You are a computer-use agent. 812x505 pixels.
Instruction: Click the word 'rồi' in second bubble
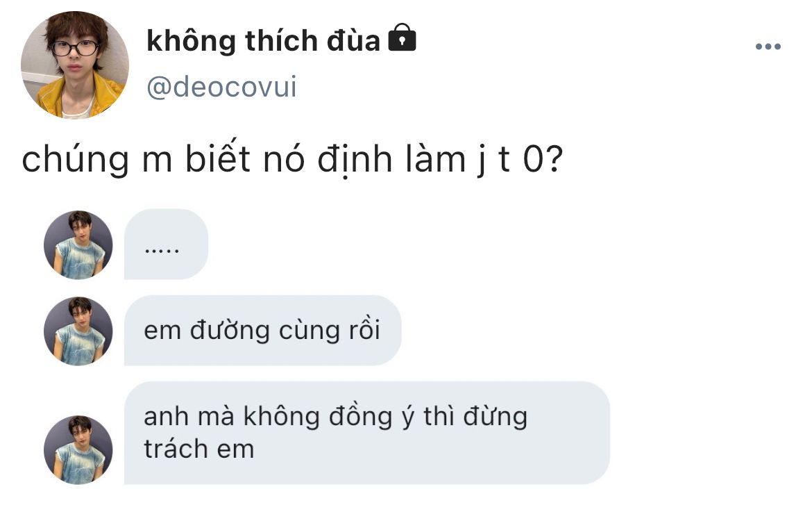click(364, 330)
